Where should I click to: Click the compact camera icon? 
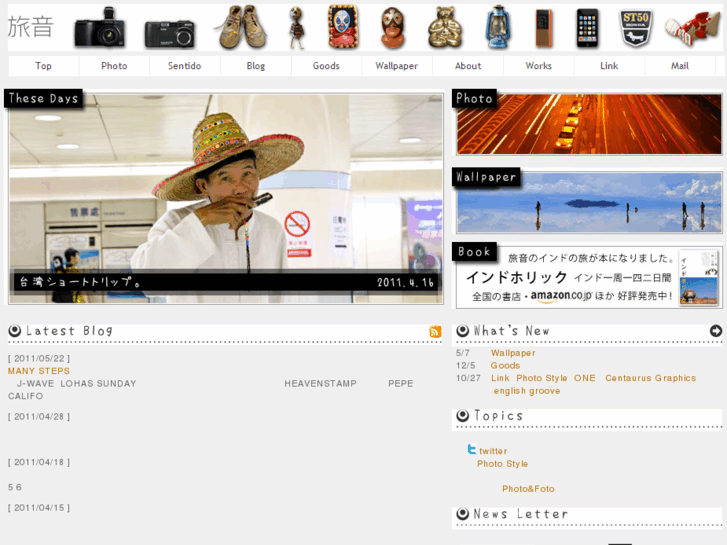(x=170, y=34)
